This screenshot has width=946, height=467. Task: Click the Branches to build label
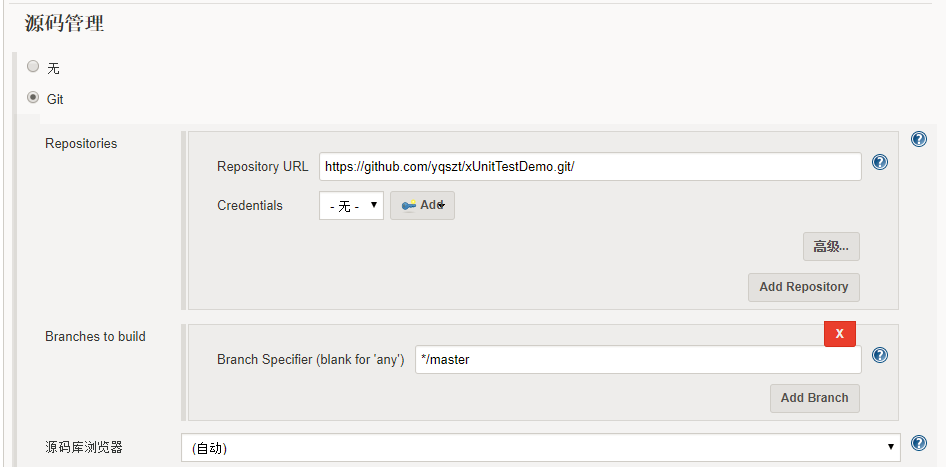tap(95, 337)
